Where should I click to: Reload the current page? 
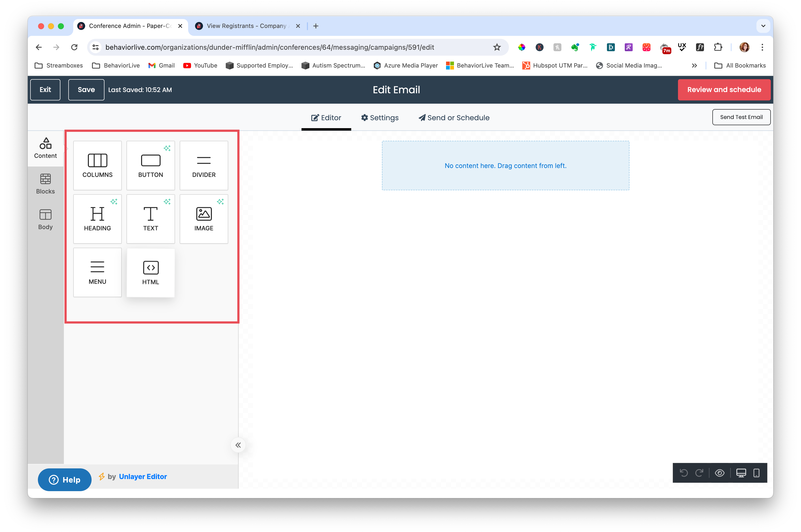pos(74,47)
